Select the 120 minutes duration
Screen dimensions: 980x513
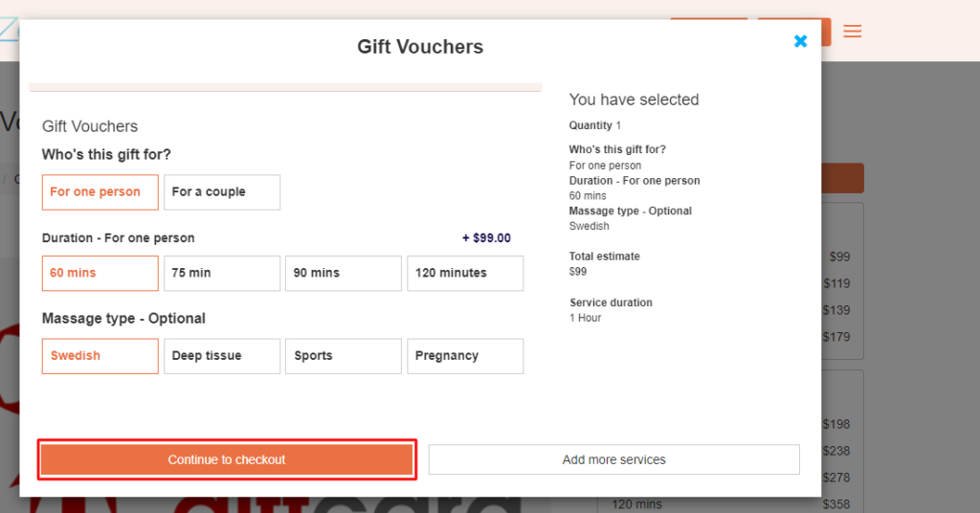465,273
